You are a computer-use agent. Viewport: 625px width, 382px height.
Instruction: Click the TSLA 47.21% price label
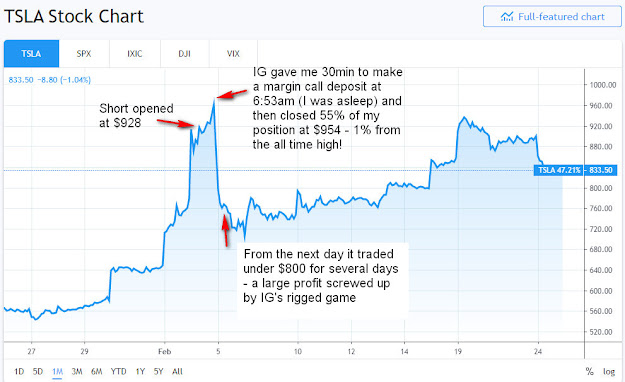tap(558, 170)
